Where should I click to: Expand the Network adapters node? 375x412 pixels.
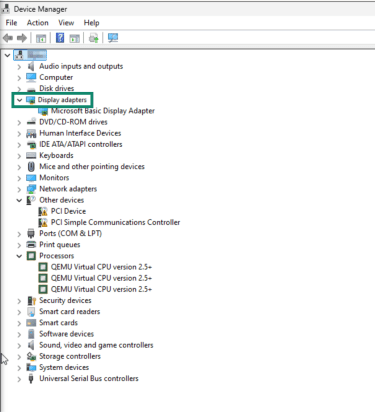19,189
